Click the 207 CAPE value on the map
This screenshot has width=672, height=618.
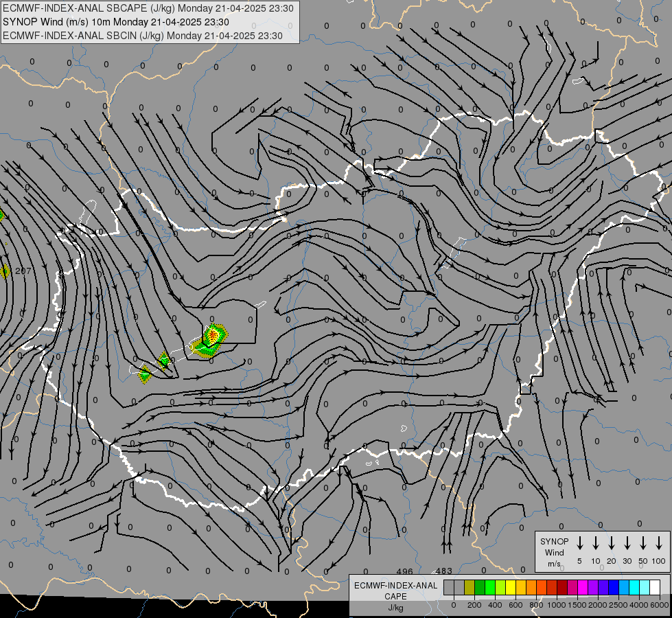[23, 271]
